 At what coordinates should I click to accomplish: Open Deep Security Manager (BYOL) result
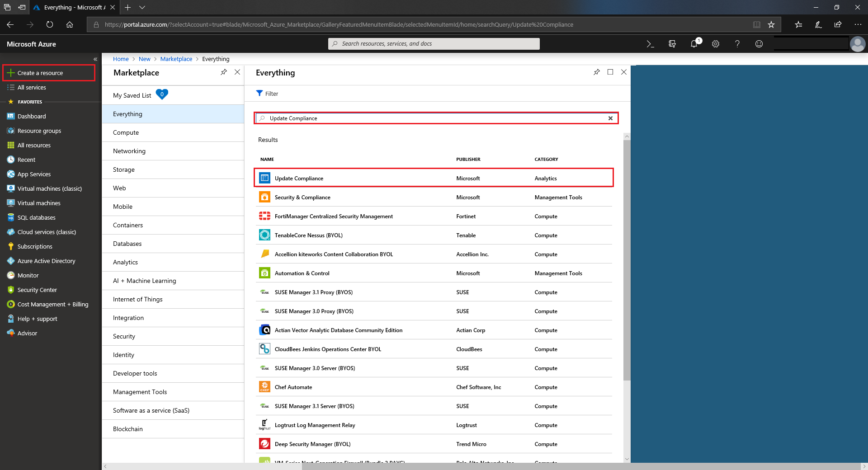[x=434, y=444]
